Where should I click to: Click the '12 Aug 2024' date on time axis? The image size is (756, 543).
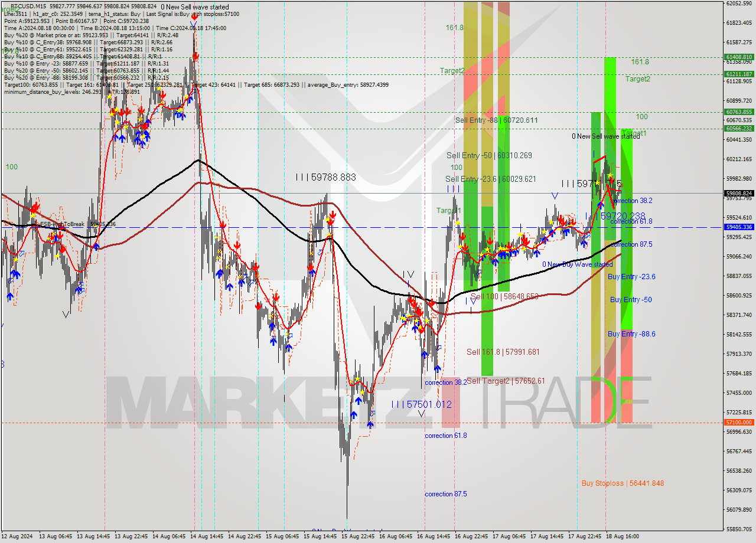click(x=16, y=537)
